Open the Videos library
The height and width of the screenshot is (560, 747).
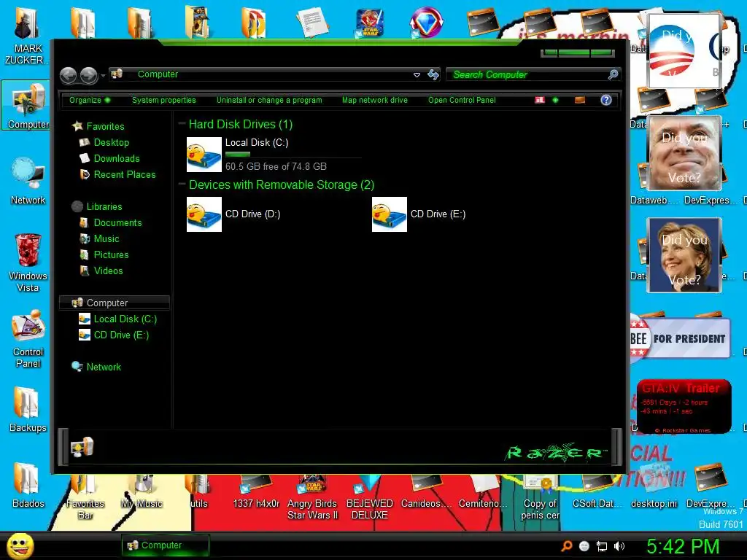pos(108,271)
